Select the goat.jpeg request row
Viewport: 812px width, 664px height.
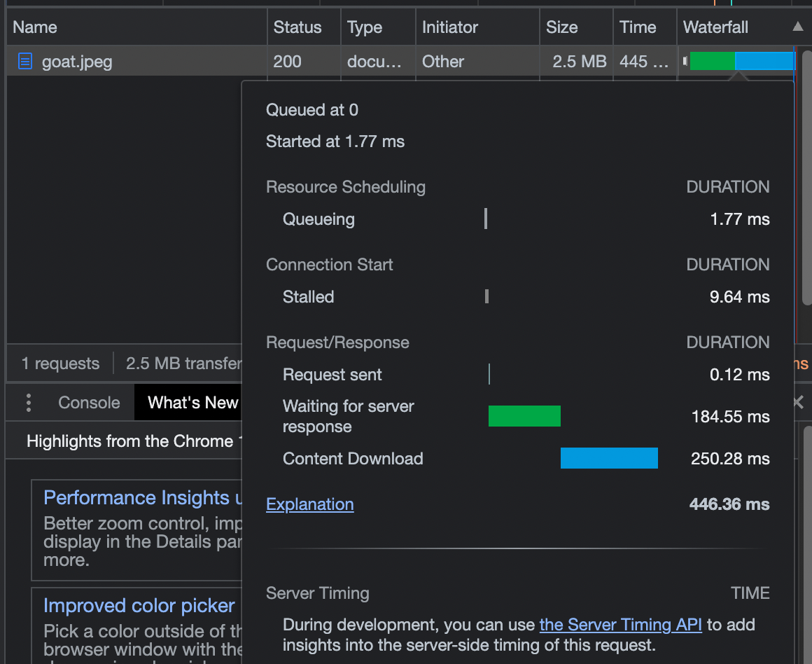click(400, 61)
